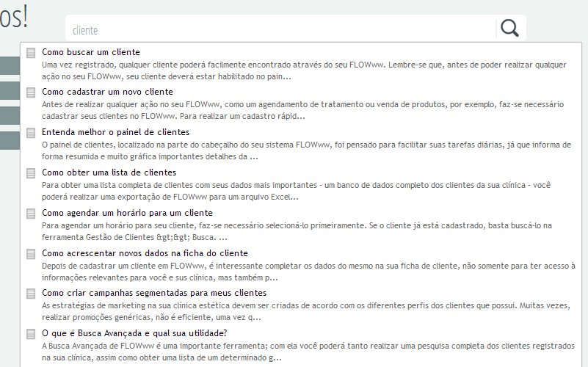Click document icon beside 'Como cadastrar um novo cliente'
Viewport: 588px width, 367px height.
[x=31, y=92]
